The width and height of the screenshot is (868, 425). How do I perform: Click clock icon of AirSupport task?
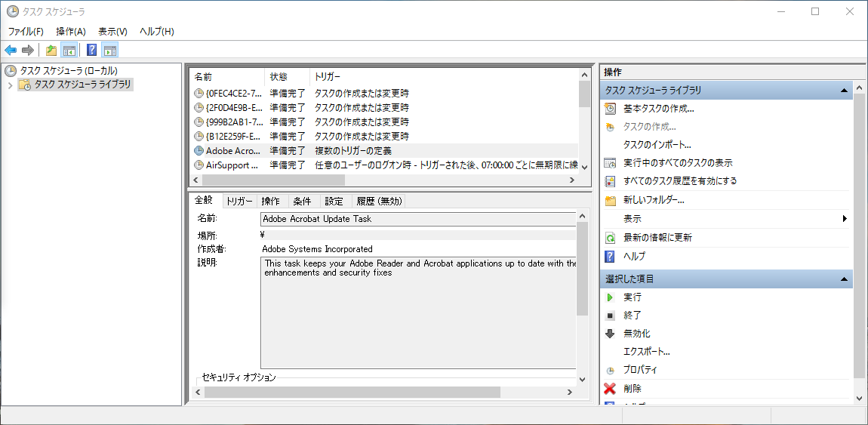[199, 165]
